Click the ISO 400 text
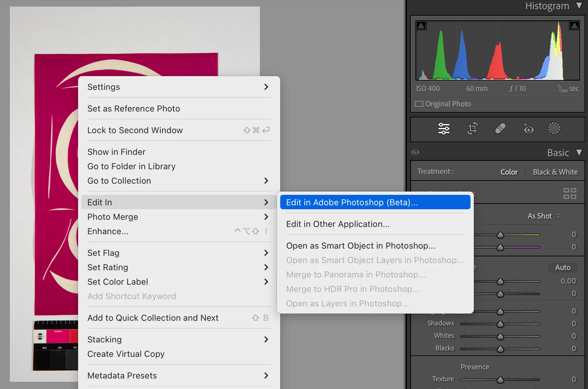588x389 pixels. pyautogui.click(x=428, y=89)
